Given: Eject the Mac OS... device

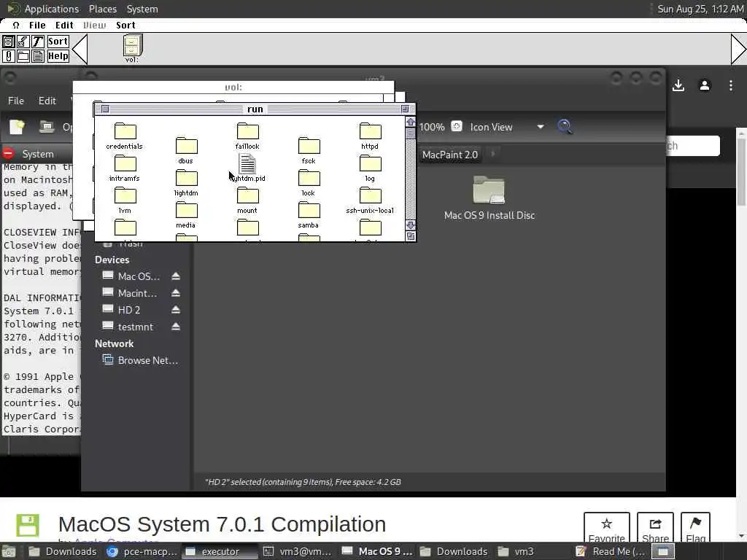Looking at the screenshot, I should pos(176,276).
